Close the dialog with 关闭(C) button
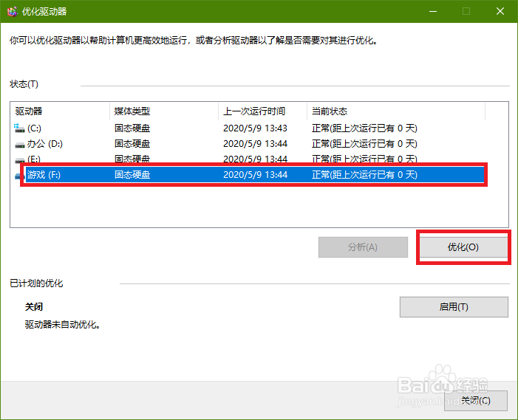518x420 pixels. [x=476, y=401]
